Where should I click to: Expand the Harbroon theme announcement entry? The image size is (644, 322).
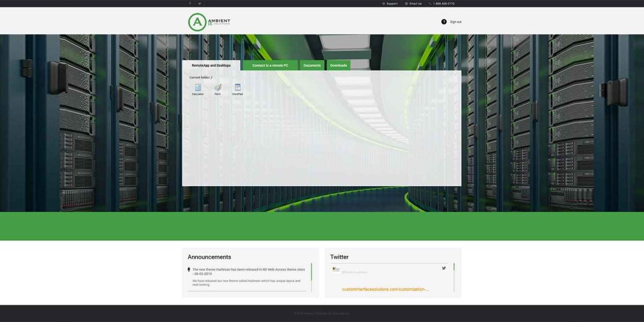coord(247,270)
